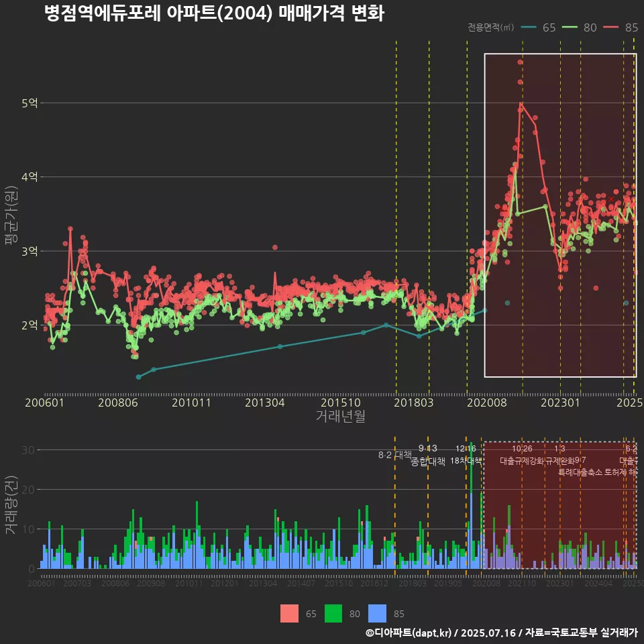The image size is (644, 644).
Task: Click the 202301 label on the price chart axis
Action: click(x=560, y=402)
